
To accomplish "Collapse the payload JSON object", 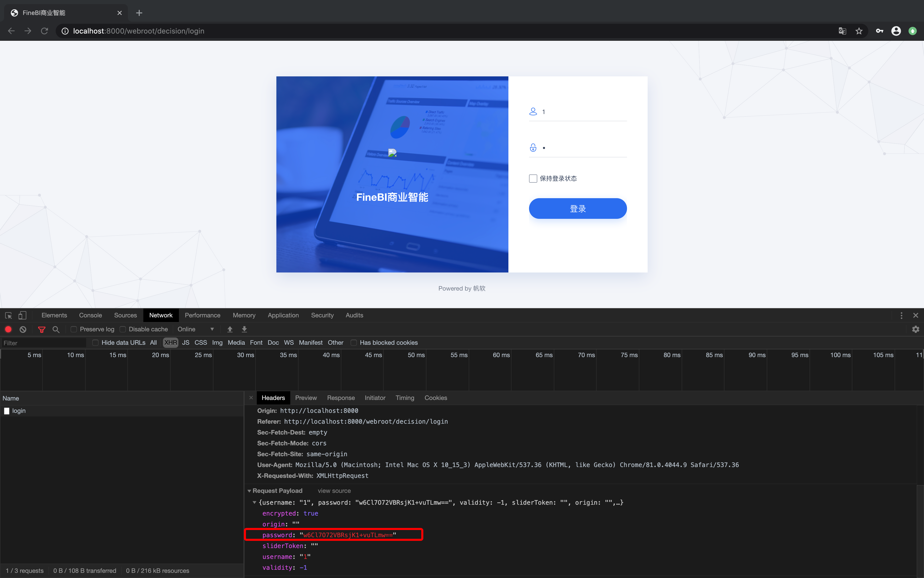I will pyautogui.click(x=254, y=503).
